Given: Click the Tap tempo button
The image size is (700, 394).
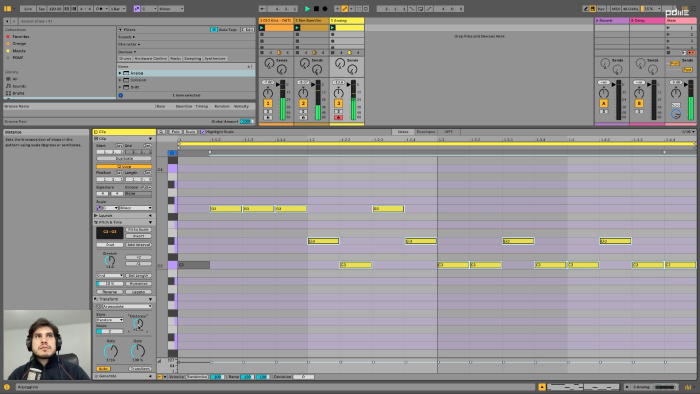Looking at the screenshot, I should pyautogui.click(x=42, y=8).
